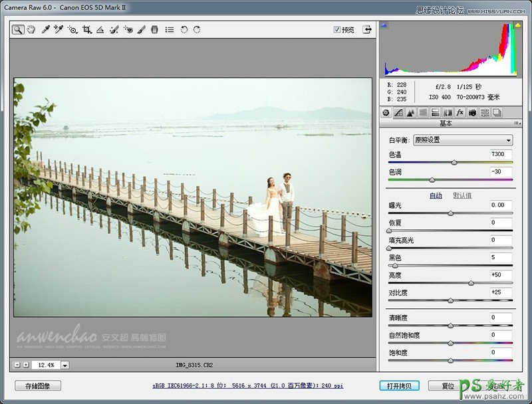Toggle the 预览 preview checkbox

point(337,30)
